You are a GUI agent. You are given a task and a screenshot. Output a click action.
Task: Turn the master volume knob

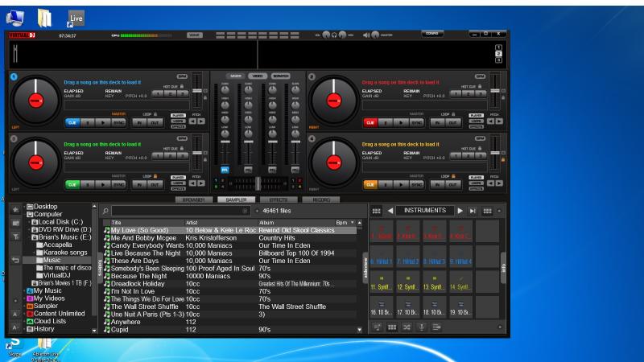[375, 35]
